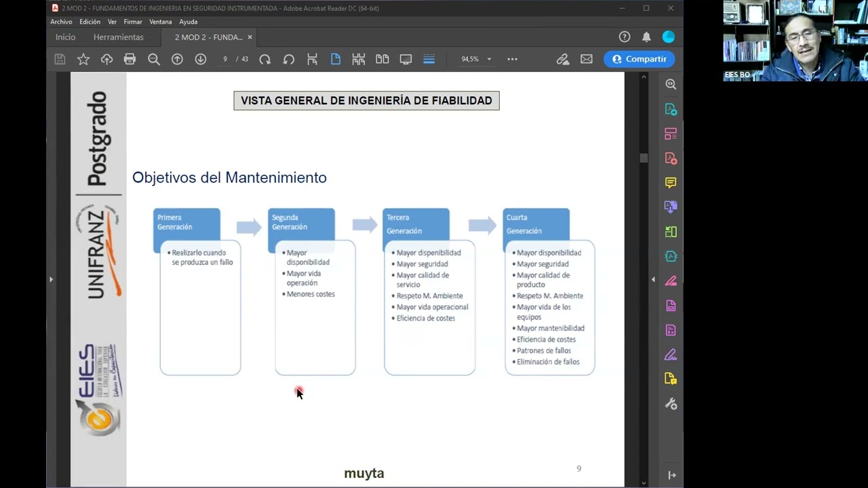Open the Comment tool in right pane
Image resolution: width=868 pixels, height=488 pixels.
click(x=671, y=183)
